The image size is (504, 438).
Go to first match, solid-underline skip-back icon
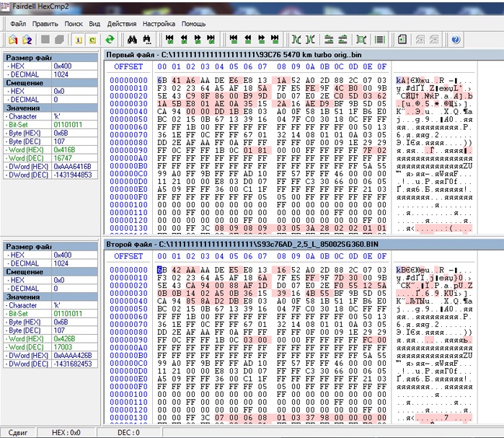234,40
